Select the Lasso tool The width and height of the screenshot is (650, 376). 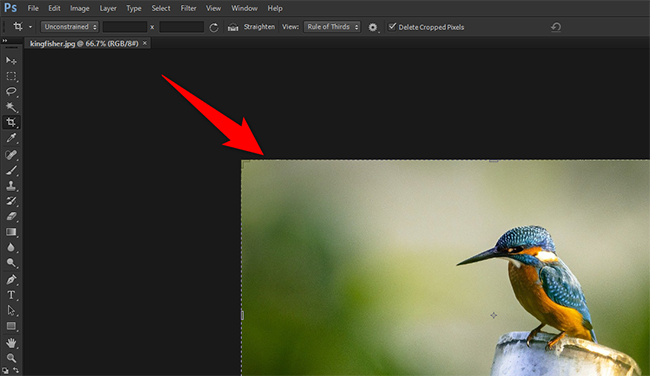pyautogui.click(x=11, y=92)
